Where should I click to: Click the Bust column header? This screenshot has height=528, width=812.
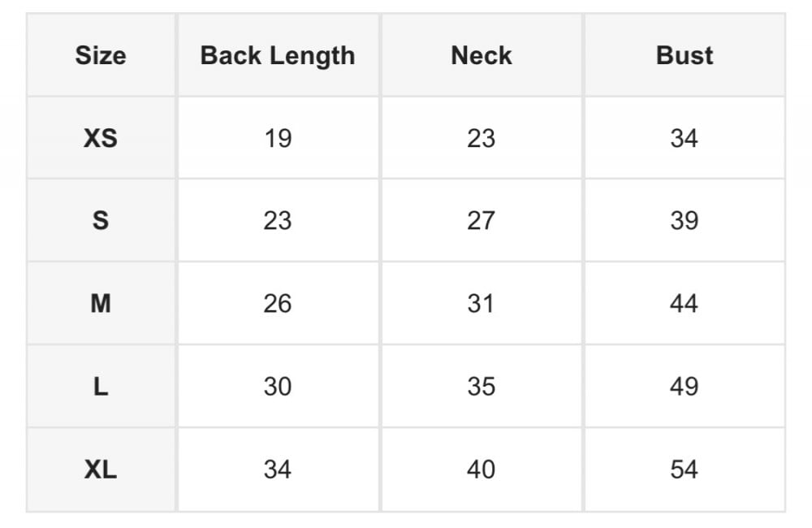[684, 55]
